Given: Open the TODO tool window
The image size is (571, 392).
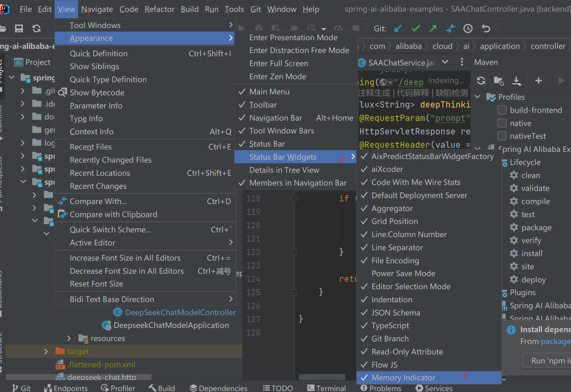Looking at the screenshot, I should click(278, 388).
